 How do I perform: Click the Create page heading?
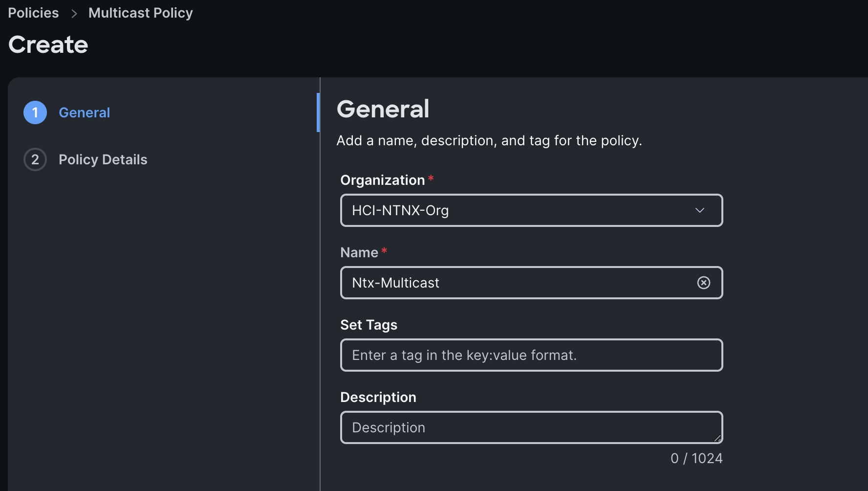(48, 45)
